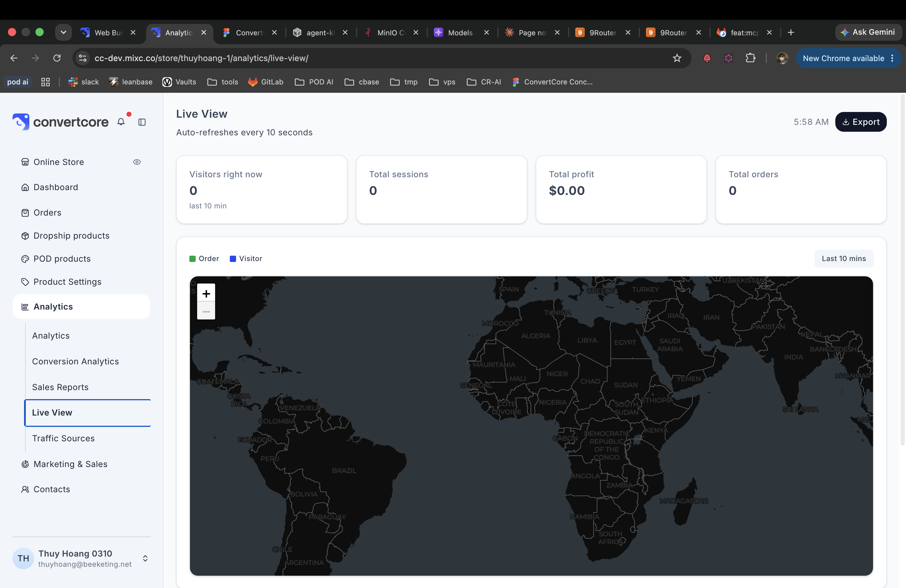Viewport: 906px width, 588px height.
Task: Close the Models browser tab
Action: coord(486,32)
